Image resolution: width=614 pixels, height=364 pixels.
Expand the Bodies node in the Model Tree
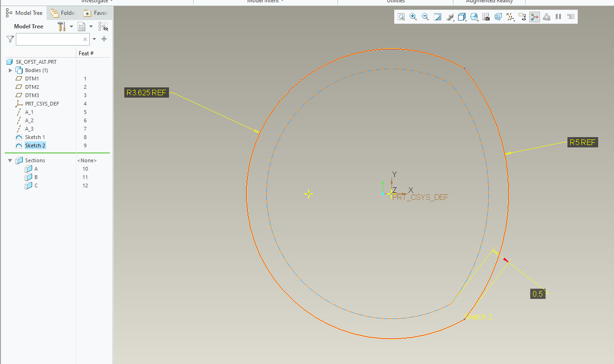pos(10,70)
